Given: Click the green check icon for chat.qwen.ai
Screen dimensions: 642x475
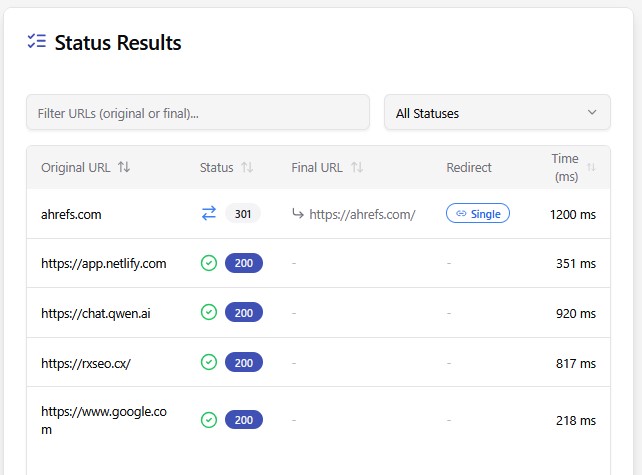Looking at the screenshot, I should tap(209, 313).
